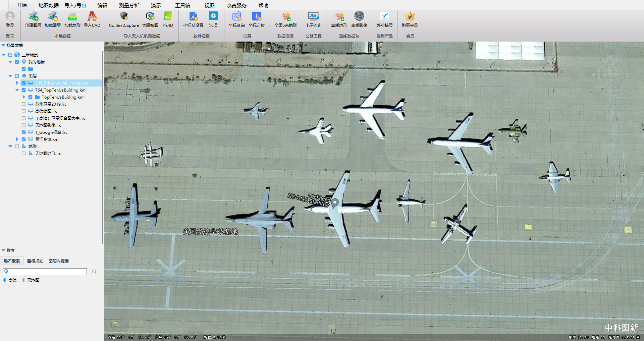Click the 导入CAD icon
This screenshot has height=341, width=644.
click(x=92, y=16)
